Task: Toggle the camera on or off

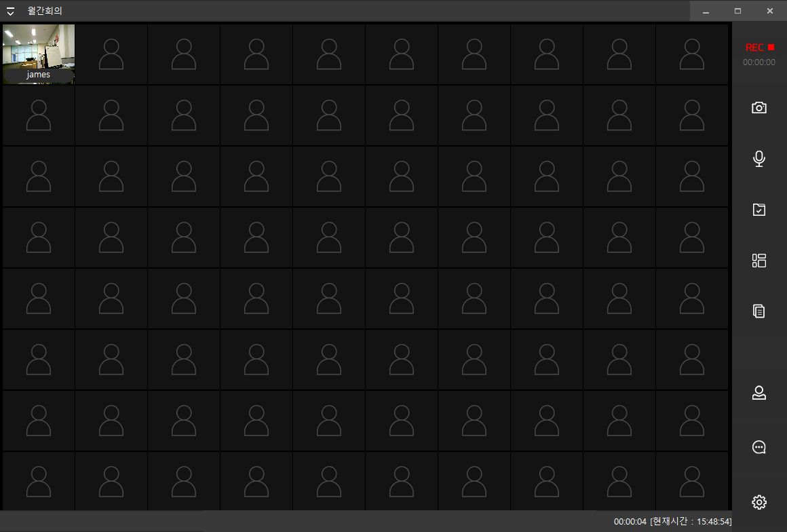Action: pyautogui.click(x=759, y=108)
